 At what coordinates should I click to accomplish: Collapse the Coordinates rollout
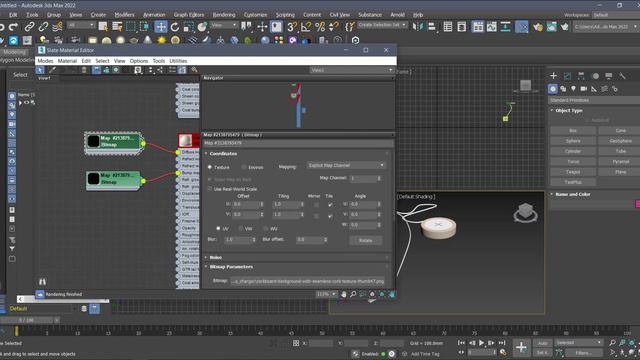(223, 153)
